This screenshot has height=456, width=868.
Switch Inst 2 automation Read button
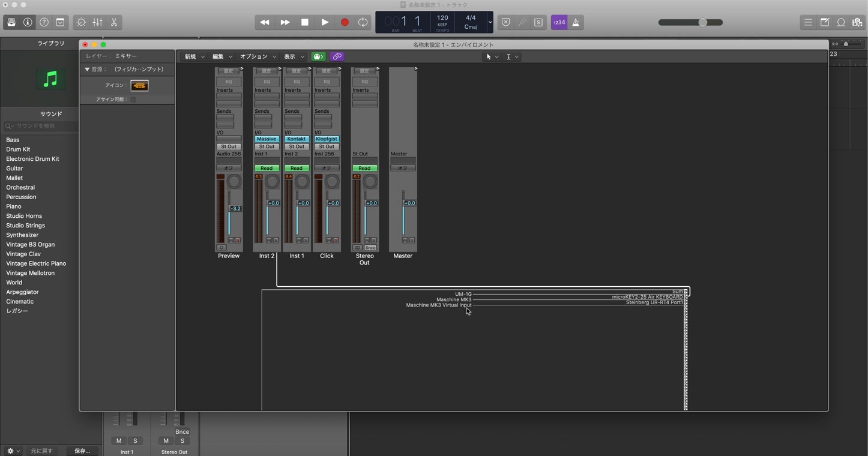[267, 168]
